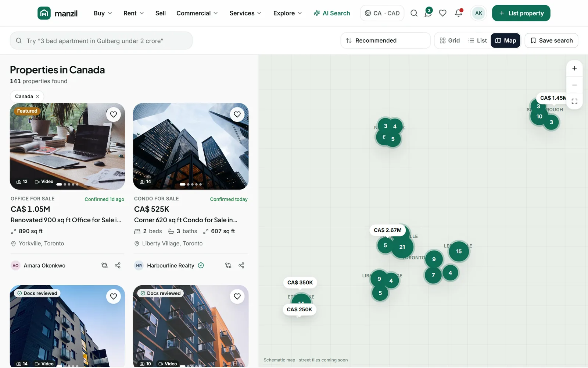Share the Harbourline Realty condo listing
Screen dimensions: 588x368
point(241,265)
